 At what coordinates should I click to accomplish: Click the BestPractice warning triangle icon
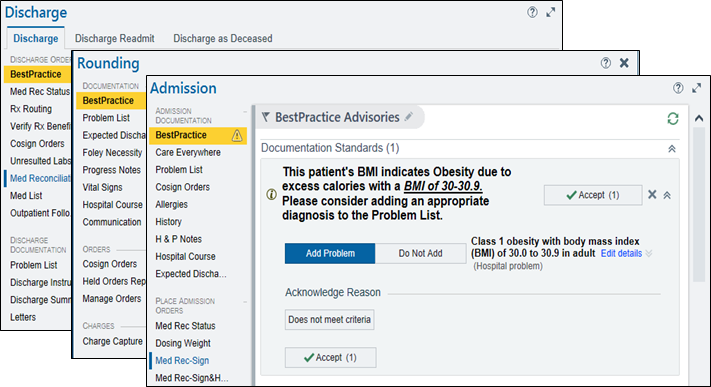[237, 135]
